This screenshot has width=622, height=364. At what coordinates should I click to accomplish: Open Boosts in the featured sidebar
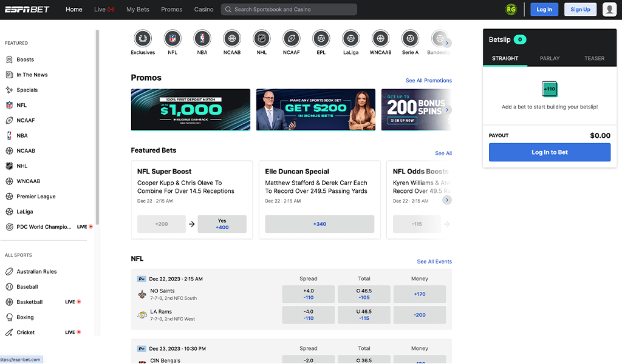tap(25, 59)
